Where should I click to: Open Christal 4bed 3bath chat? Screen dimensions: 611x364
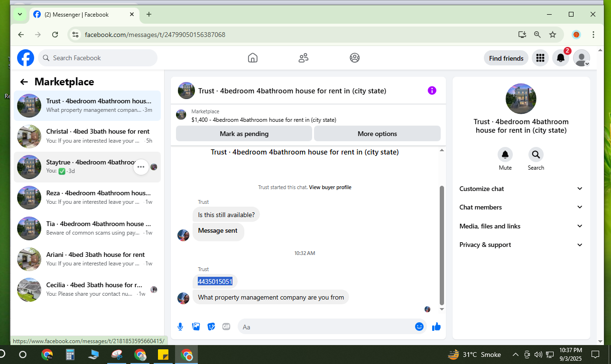click(87, 136)
